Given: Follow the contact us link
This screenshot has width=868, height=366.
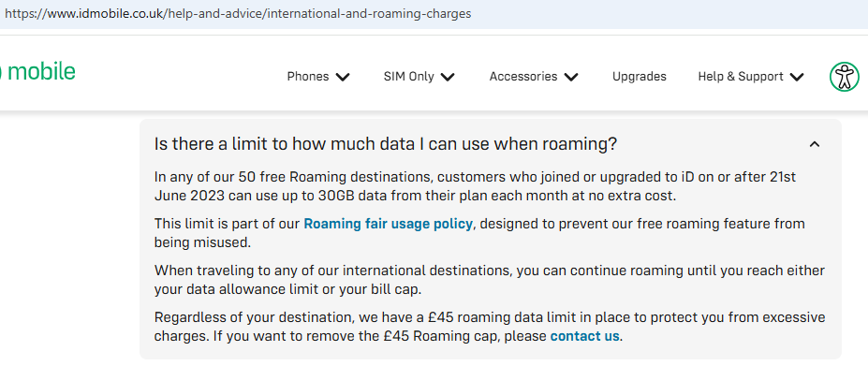Looking at the screenshot, I should click(584, 336).
